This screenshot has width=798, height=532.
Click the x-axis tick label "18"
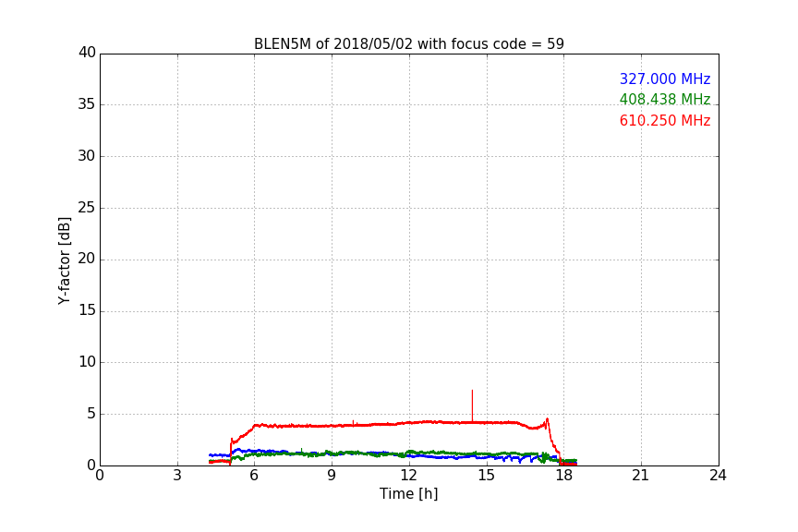(x=563, y=476)
